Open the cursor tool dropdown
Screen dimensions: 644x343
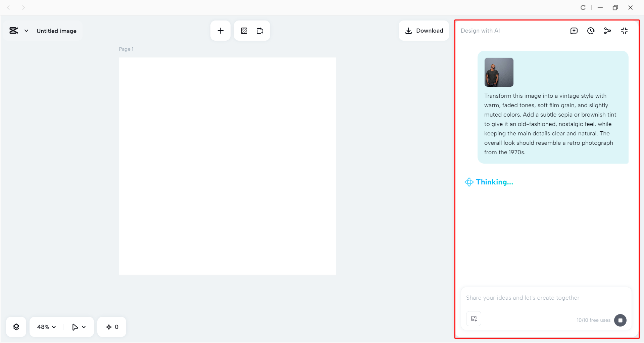click(x=78, y=327)
